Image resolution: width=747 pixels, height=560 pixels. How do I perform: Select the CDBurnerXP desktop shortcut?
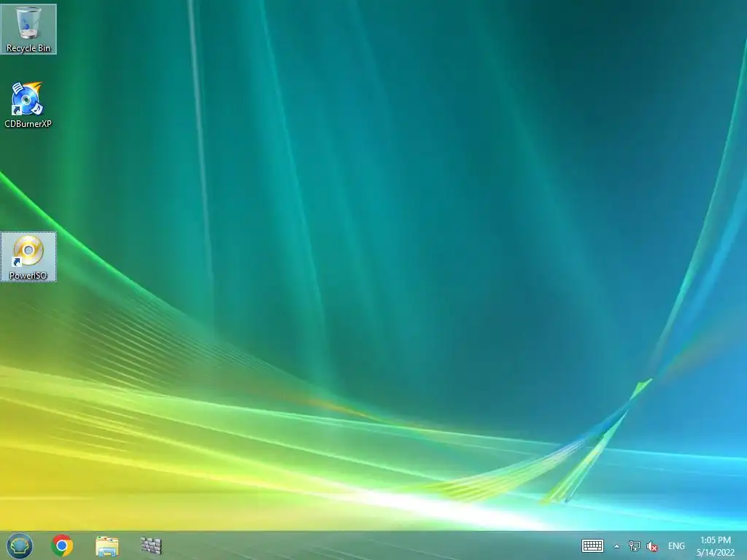click(28, 105)
